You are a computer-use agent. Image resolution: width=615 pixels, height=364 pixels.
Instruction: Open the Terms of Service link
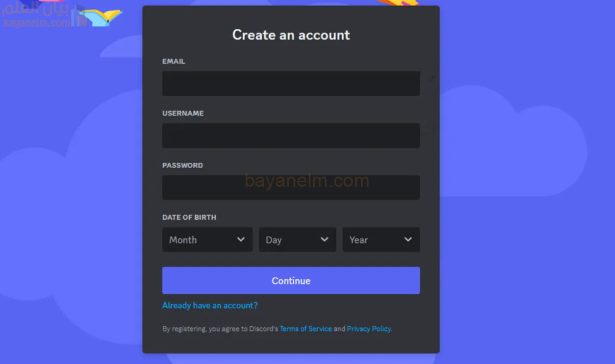tap(306, 329)
